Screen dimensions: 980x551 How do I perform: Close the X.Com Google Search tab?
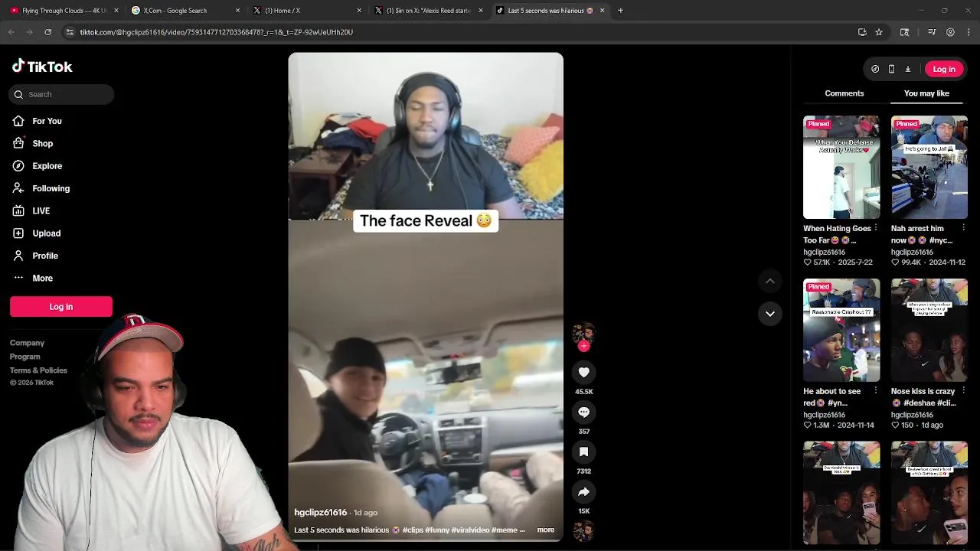tap(237, 11)
